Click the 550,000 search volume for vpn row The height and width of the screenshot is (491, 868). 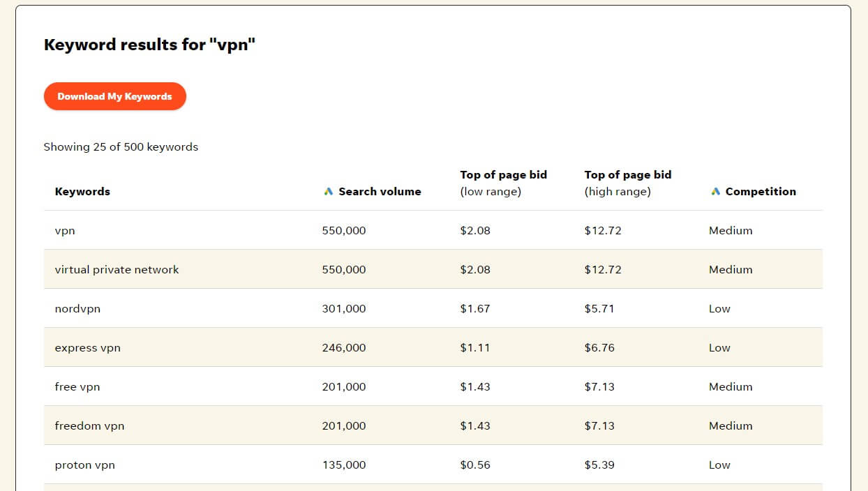click(344, 231)
